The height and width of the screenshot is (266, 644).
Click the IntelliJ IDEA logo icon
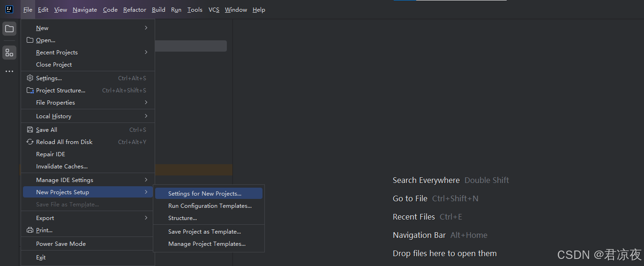pyautogui.click(x=9, y=9)
